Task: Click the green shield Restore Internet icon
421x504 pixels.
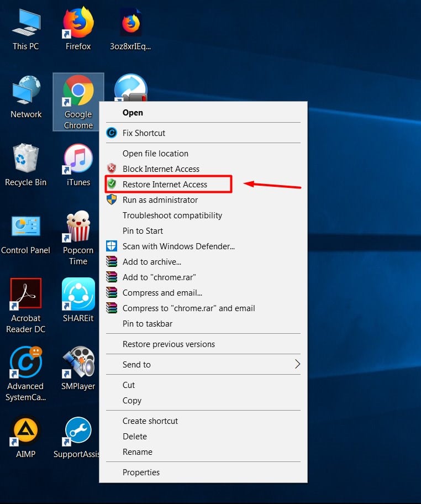Action: click(x=112, y=184)
